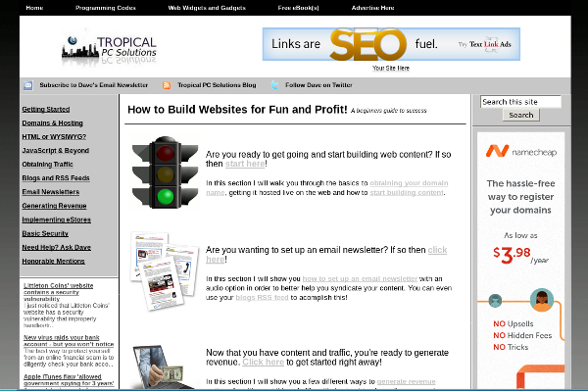Click Follow Dave on Twitter
Viewport: 588px width, 391px height.
click(x=318, y=85)
